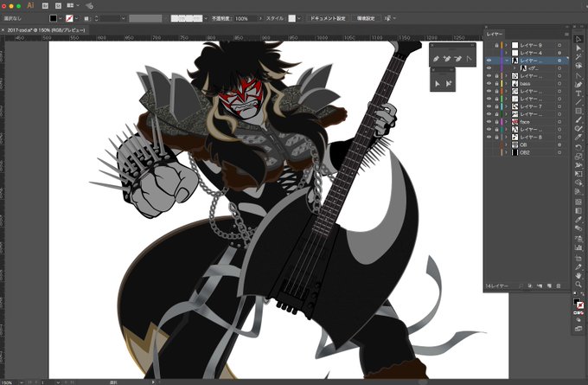Select the Lasso tool

[x=578, y=66]
